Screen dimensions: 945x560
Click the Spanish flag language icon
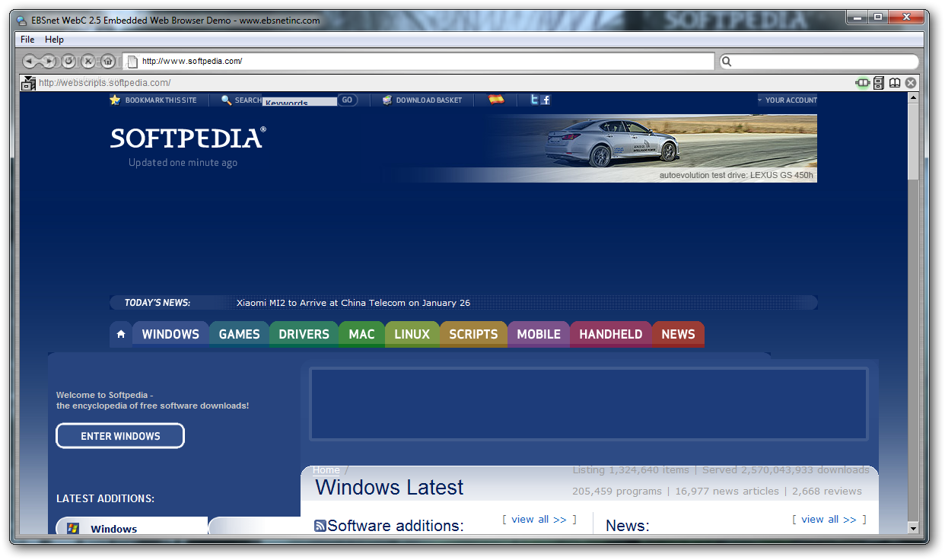click(496, 99)
